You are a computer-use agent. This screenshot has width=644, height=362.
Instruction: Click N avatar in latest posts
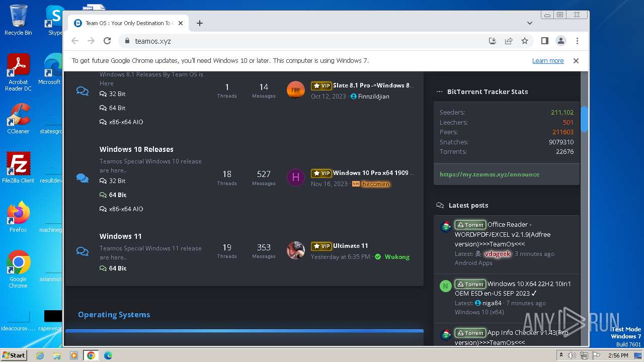click(x=445, y=286)
